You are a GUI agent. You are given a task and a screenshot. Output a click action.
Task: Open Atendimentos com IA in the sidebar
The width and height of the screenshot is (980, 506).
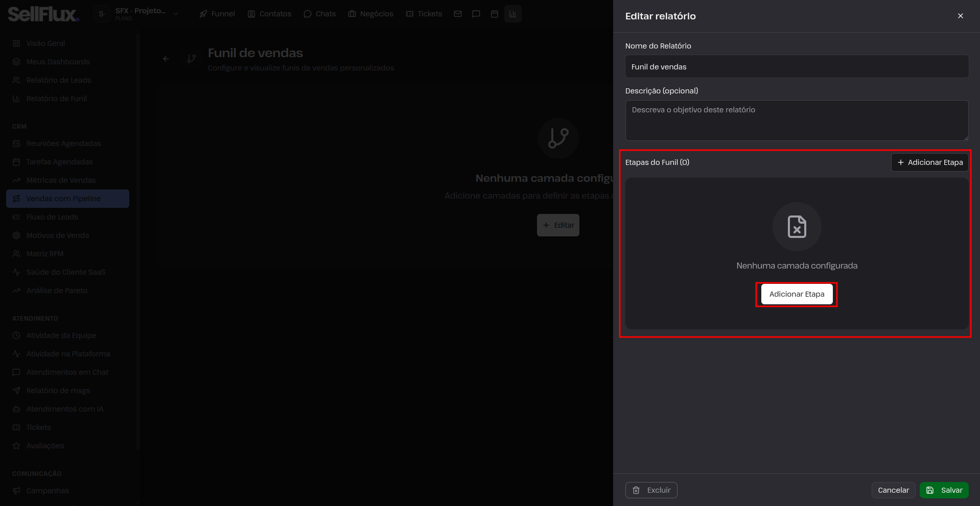click(x=67, y=409)
